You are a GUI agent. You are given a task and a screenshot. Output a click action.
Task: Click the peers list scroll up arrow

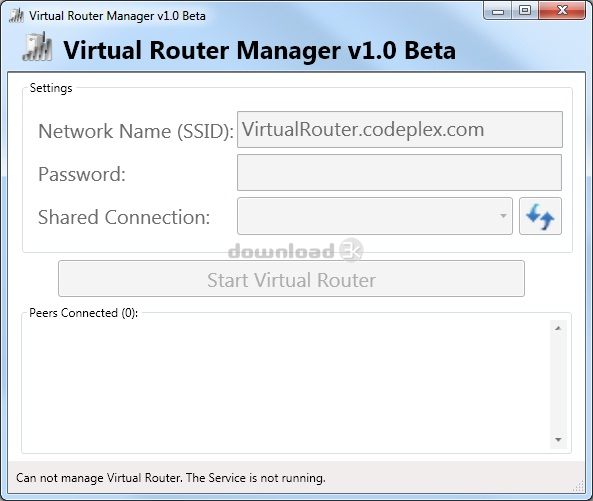(558, 328)
